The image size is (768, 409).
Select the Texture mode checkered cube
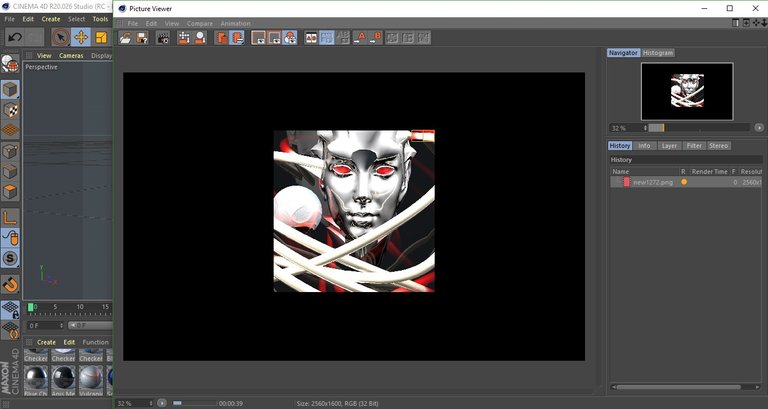[x=10, y=110]
